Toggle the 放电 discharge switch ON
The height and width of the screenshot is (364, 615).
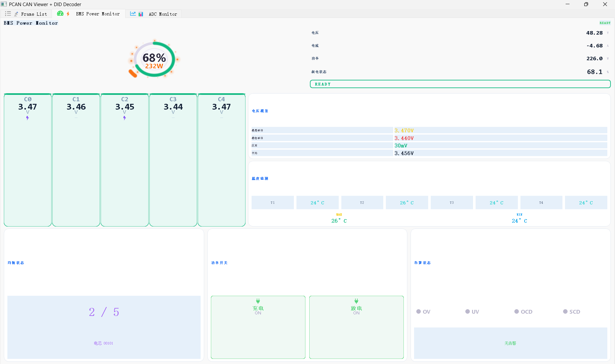click(x=356, y=327)
